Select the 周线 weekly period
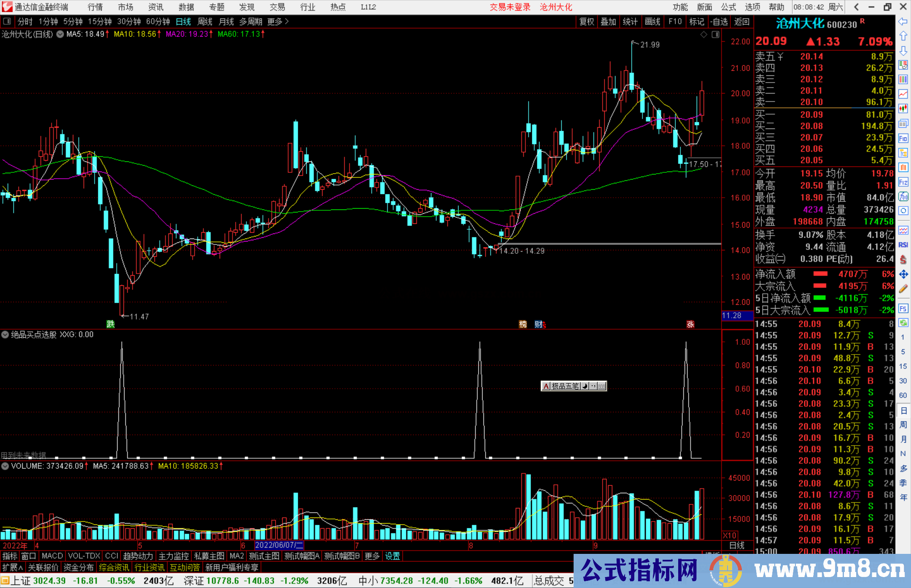 click(x=205, y=21)
